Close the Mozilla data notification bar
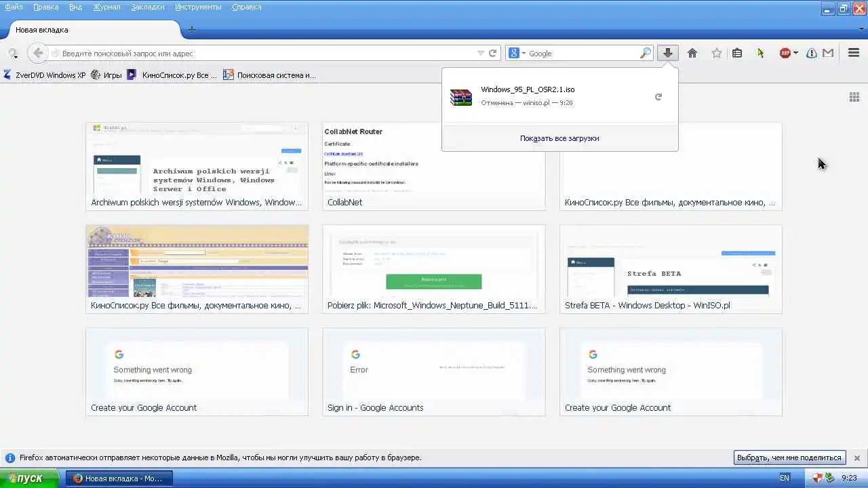This screenshot has width=868, height=488. click(857, 457)
